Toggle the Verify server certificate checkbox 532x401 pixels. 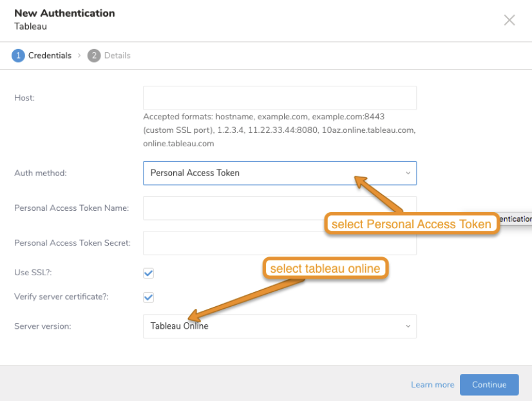[149, 297]
